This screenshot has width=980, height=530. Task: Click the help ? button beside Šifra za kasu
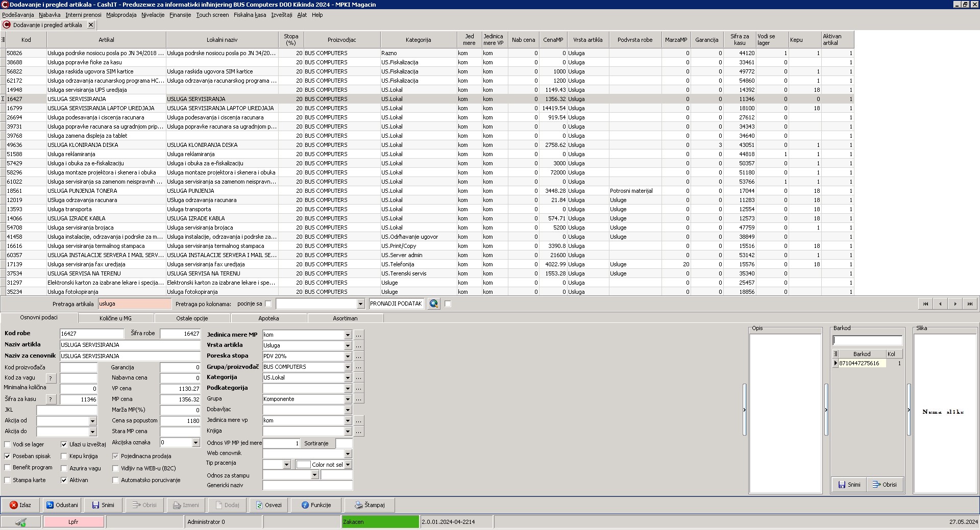51,399
